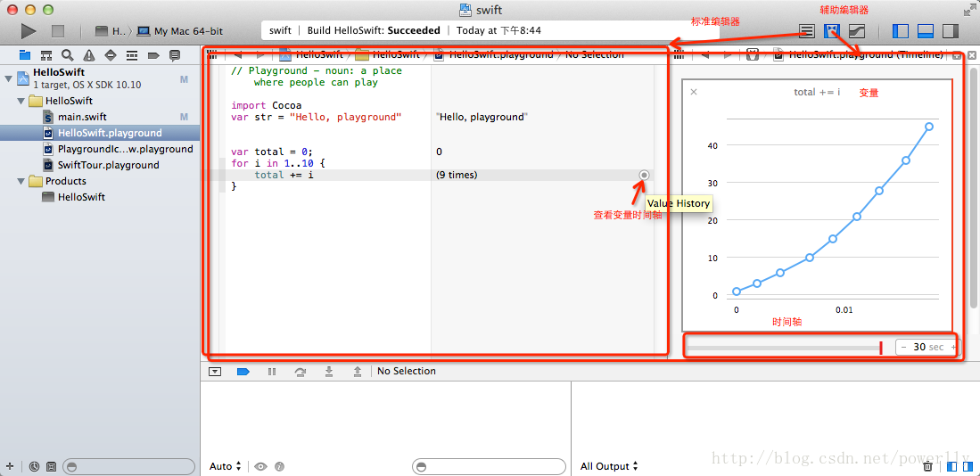Hide the debug area toggle button

[215, 371]
